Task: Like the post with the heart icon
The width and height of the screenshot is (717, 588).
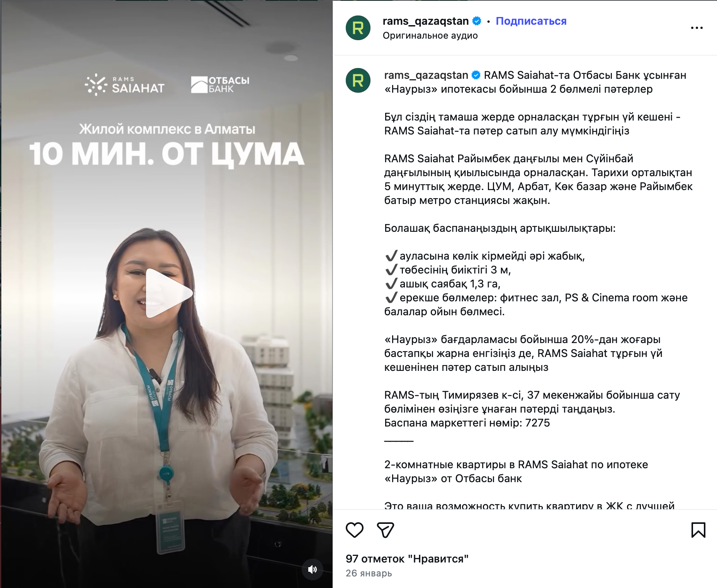Action: (354, 530)
